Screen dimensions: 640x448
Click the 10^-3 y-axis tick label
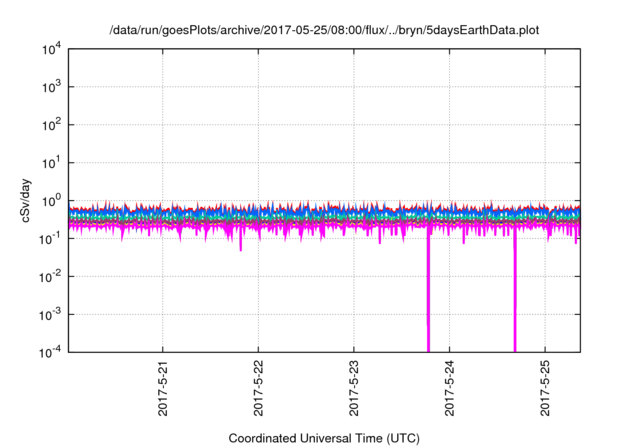tap(51, 315)
